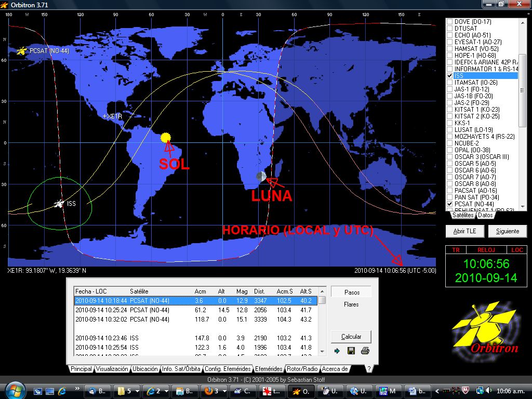Select the 10:25:24 PCSAT (NO-44) row

point(195,310)
